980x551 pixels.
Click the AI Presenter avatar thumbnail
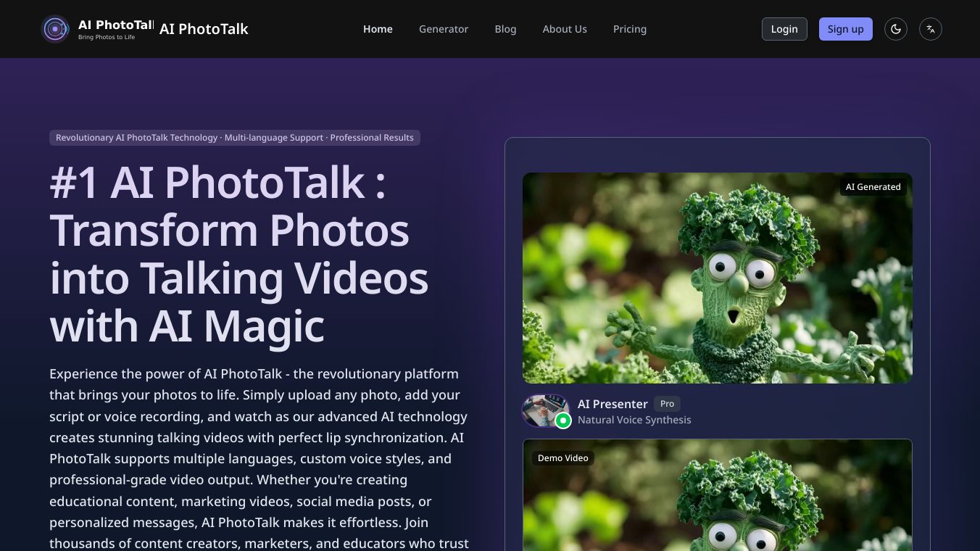click(x=545, y=411)
